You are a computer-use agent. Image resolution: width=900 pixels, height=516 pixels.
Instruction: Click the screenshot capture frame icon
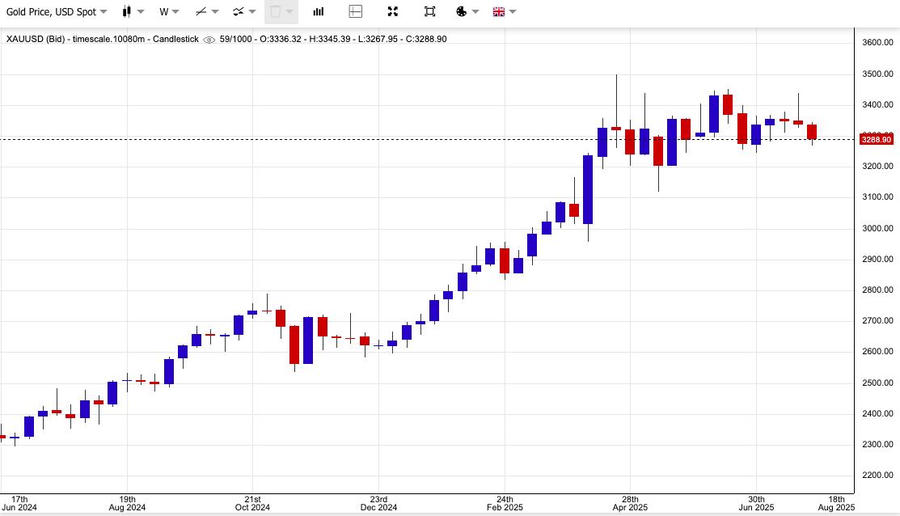coord(430,12)
